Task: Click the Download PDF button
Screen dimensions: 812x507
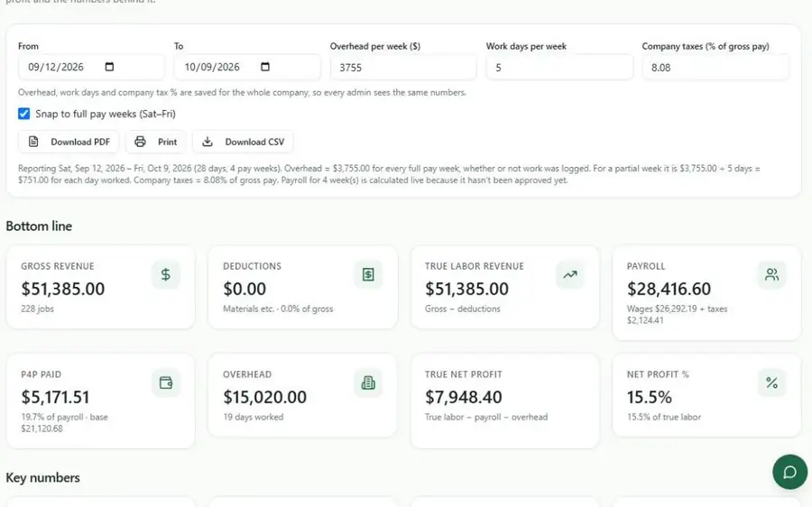Action: pos(69,142)
